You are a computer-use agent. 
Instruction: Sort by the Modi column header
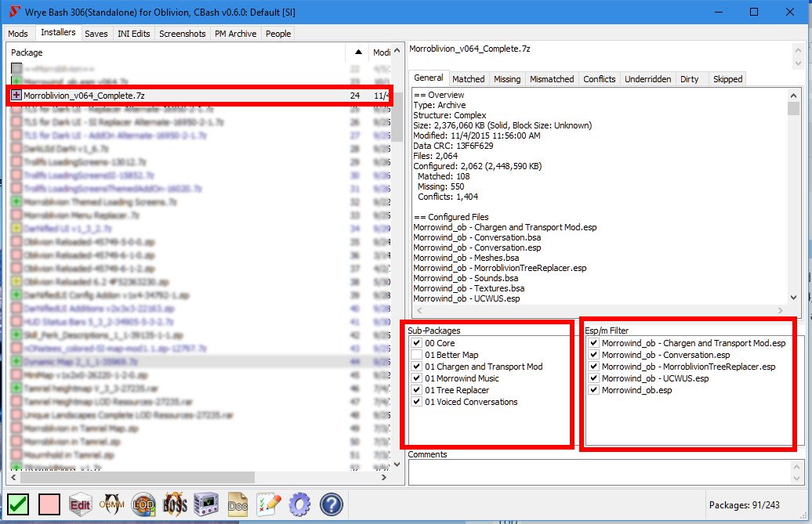[x=381, y=52]
